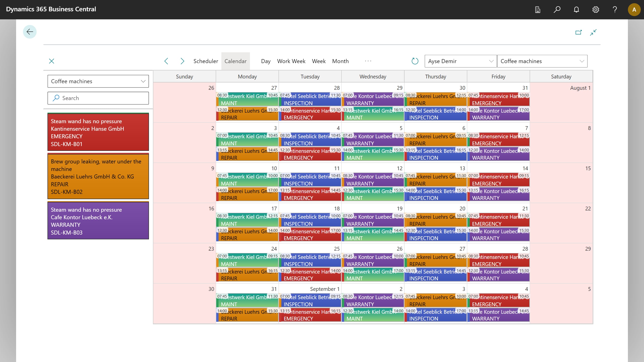Open the more options ellipsis
This screenshot has height=362, width=644.
368,61
